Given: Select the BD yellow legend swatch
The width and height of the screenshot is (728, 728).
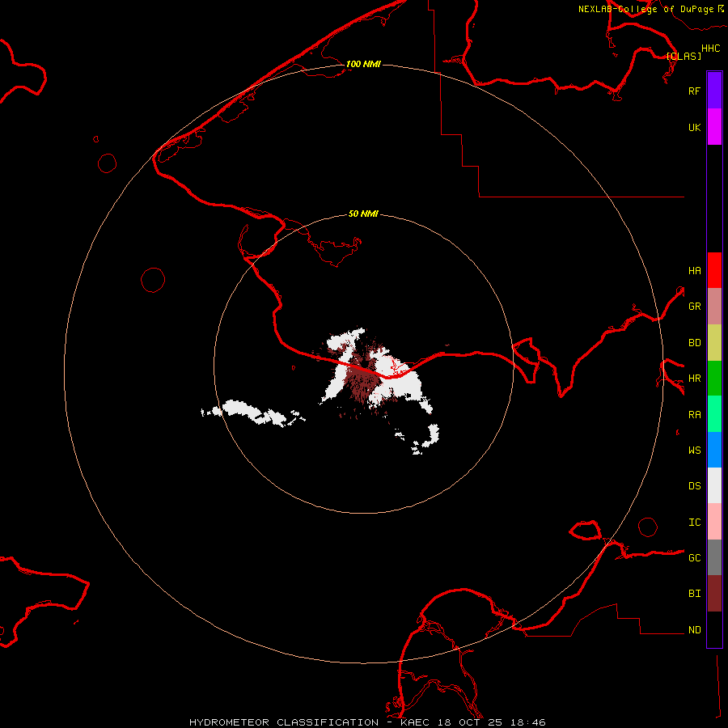Looking at the screenshot, I should tap(714, 343).
